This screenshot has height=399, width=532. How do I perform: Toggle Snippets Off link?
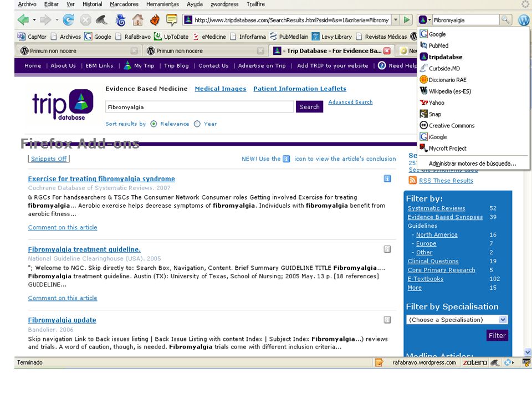(49, 159)
